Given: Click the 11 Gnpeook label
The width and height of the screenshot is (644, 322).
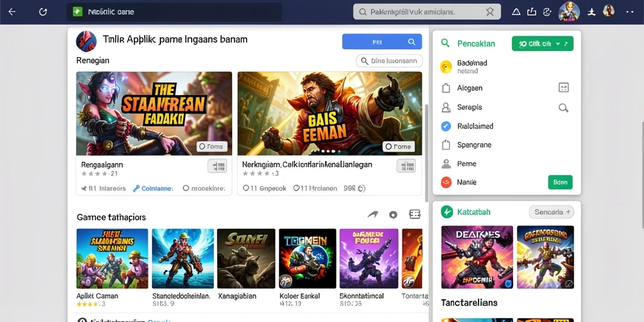Looking at the screenshot, I should point(265,189).
